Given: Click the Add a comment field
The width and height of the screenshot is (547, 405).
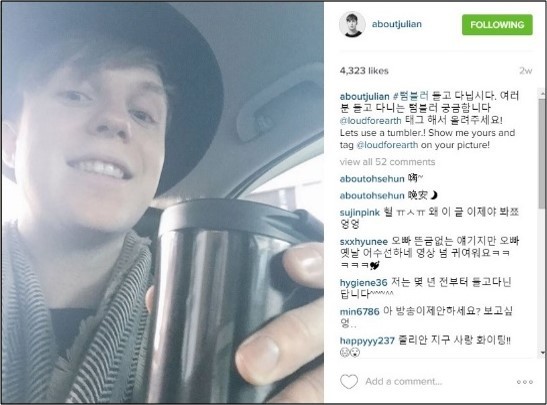Looking at the screenshot, I should (404, 382).
